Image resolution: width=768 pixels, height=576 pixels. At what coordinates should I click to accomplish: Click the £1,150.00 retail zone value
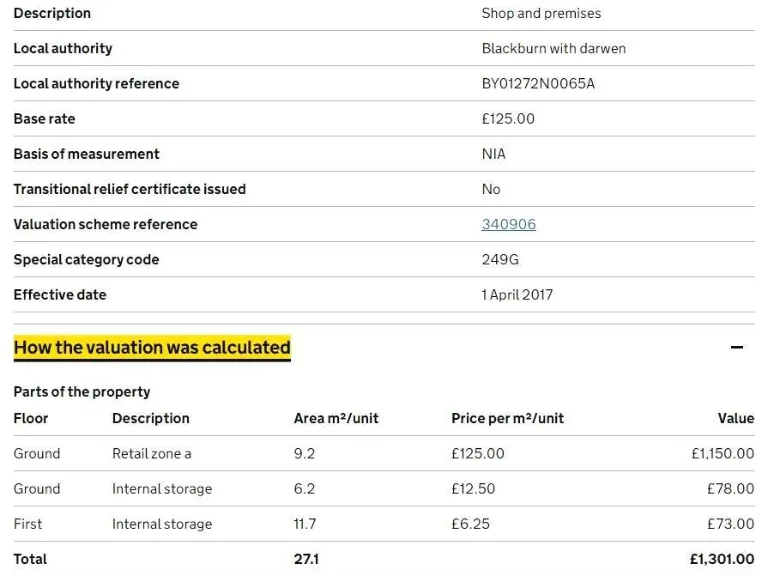pos(722,454)
